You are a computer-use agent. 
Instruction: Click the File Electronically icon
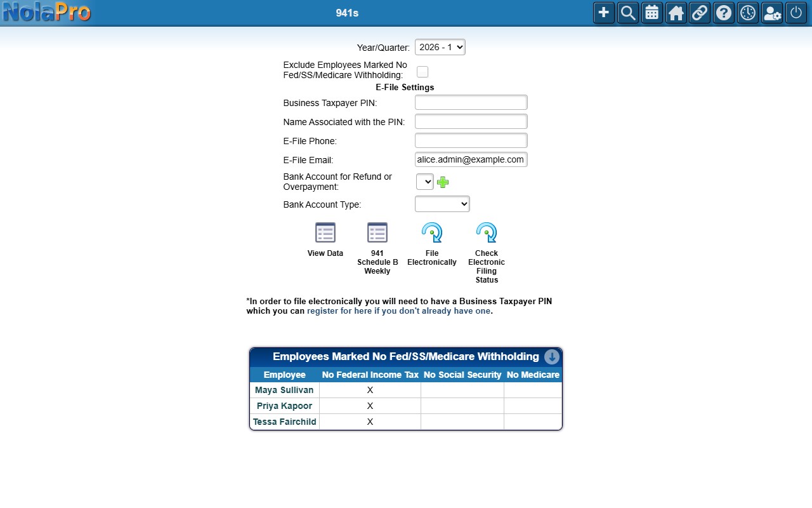tap(432, 232)
